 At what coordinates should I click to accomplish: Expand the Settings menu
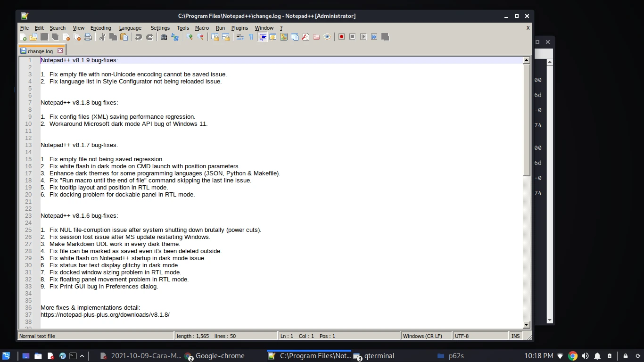tap(160, 28)
